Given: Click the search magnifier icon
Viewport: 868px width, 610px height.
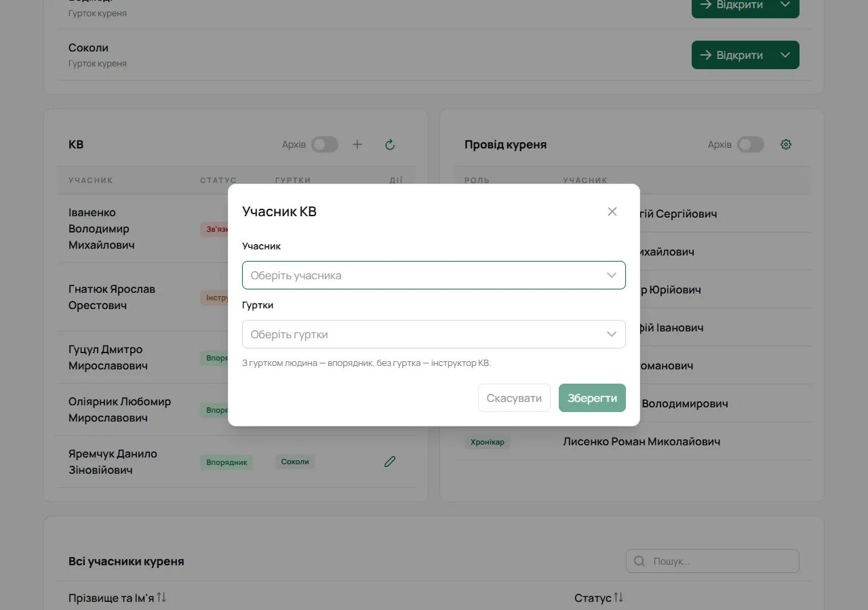Looking at the screenshot, I should [x=639, y=561].
